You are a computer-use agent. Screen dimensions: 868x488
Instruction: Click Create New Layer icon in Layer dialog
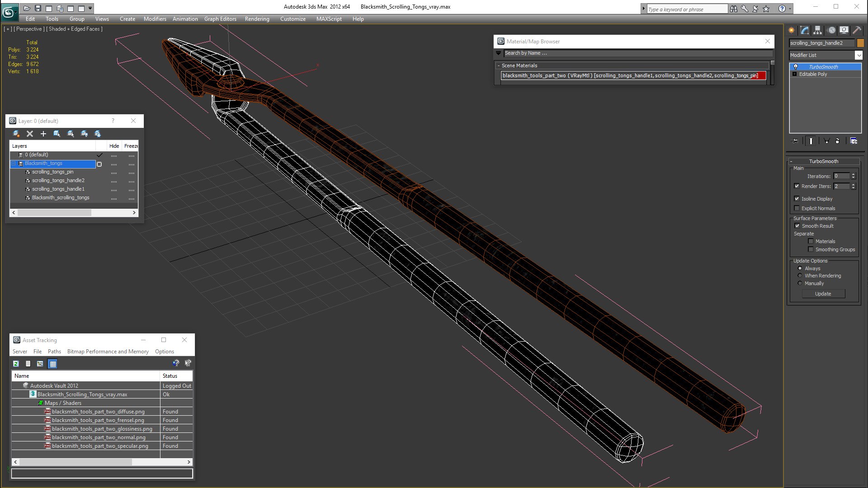pos(16,134)
